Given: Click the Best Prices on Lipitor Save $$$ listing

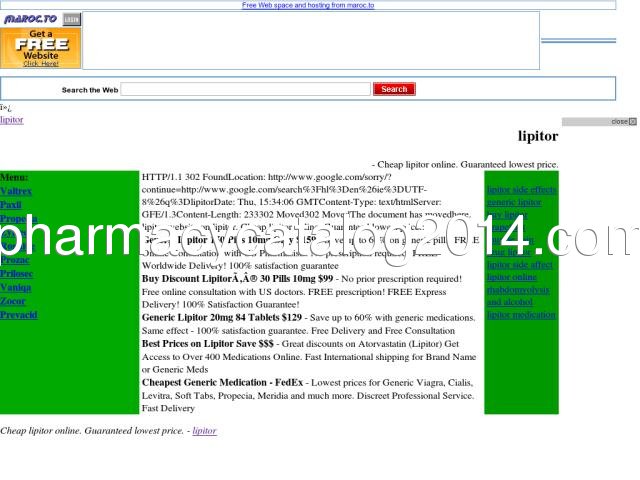Looking at the screenshot, I should 208,344.
